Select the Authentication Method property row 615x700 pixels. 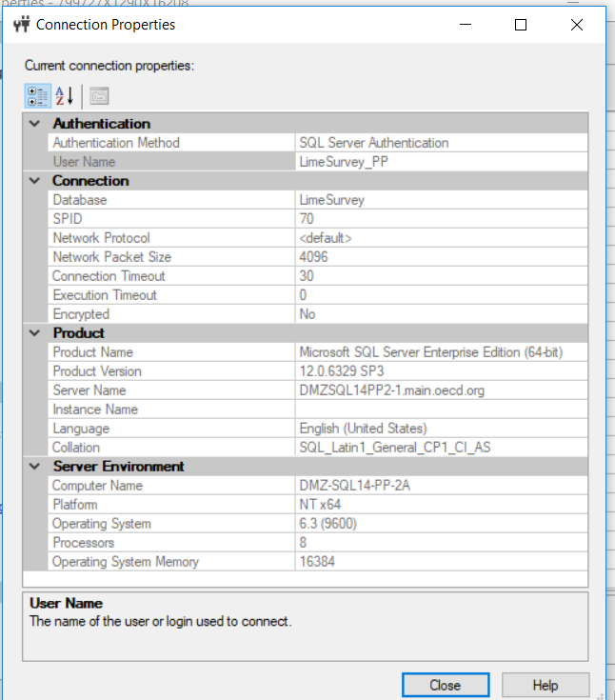(171, 143)
